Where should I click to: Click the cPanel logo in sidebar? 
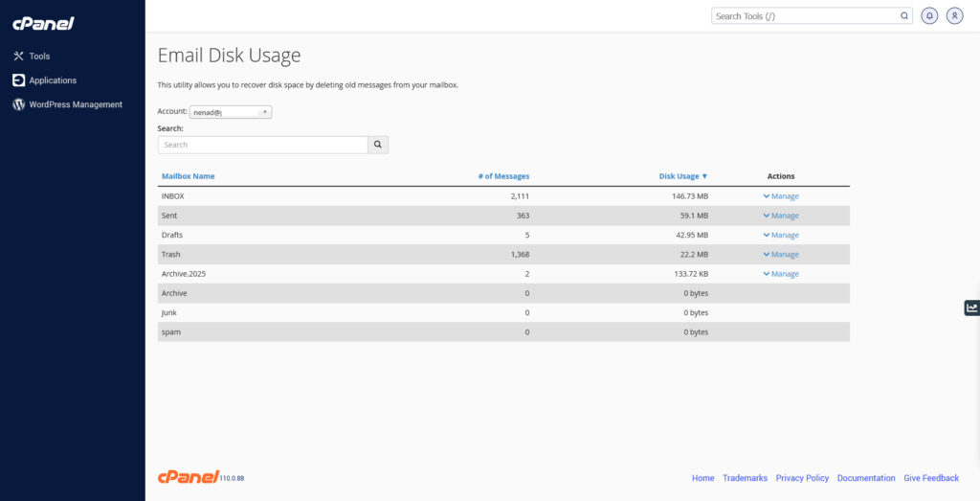coord(43,23)
